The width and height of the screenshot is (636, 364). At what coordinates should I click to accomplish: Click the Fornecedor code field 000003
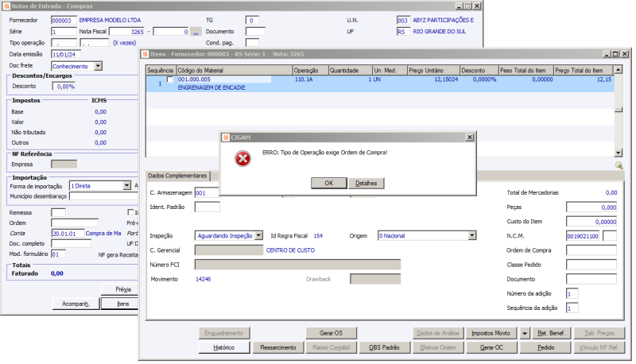(x=64, y=21)
